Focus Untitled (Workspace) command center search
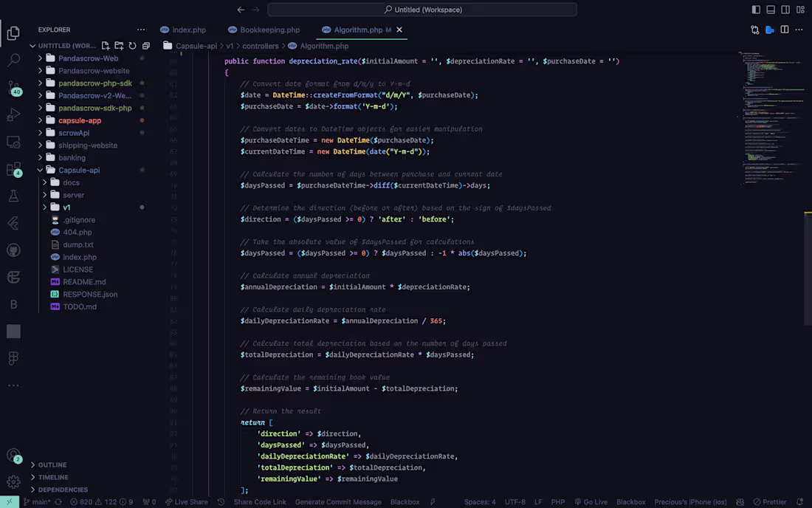This screenshot has width=812, height=508. [x=422, y=10]
